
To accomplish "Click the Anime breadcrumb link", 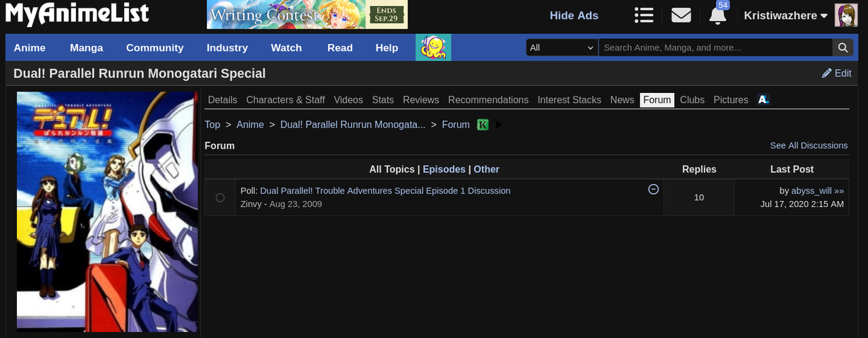I will coord(250,124).
